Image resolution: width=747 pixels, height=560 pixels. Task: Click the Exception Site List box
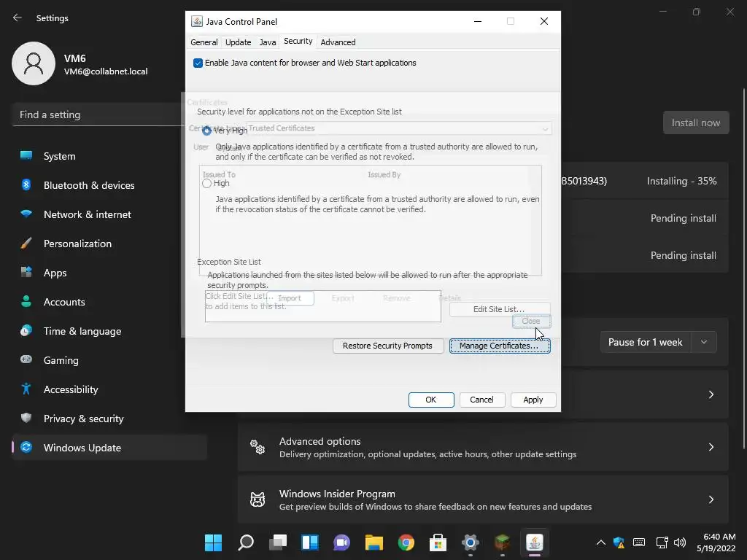323,306
